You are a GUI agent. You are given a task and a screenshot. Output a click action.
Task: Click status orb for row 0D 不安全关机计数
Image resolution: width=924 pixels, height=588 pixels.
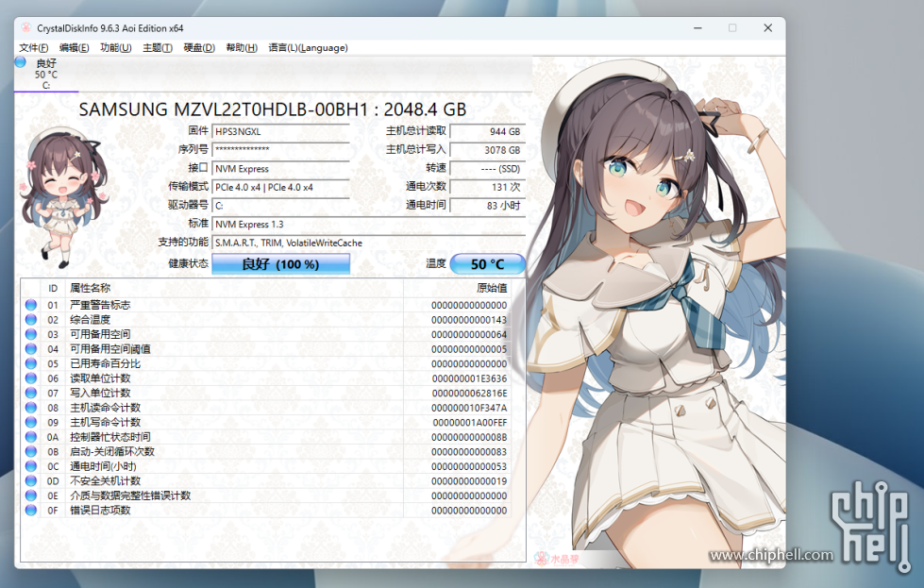pyautogui.click(x=30, y=480)
